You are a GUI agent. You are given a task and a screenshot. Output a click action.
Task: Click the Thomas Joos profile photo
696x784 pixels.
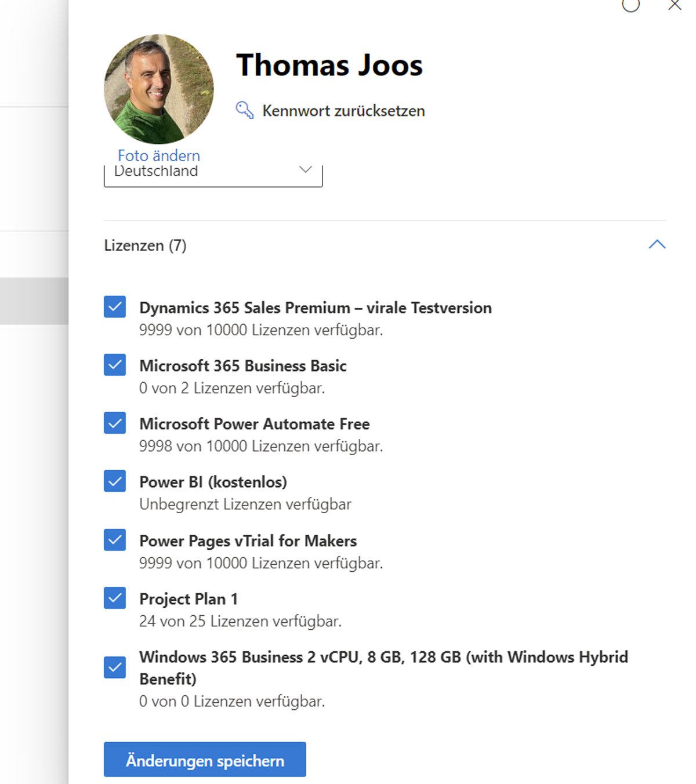point(158,89)
